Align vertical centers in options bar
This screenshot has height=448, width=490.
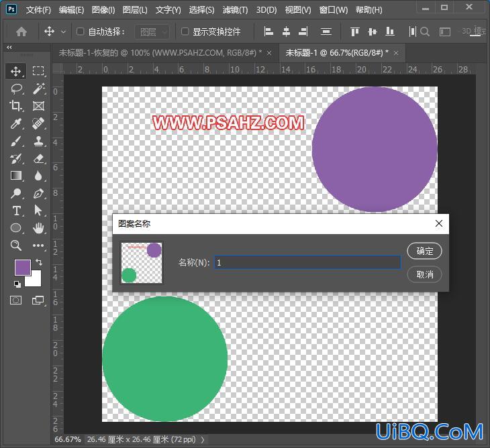372,32
